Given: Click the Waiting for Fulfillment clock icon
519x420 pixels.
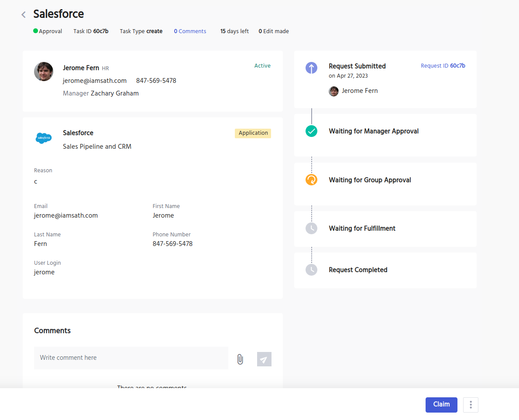Looking at the screenshot, I should pyautogui.click(x=311, y=228).
